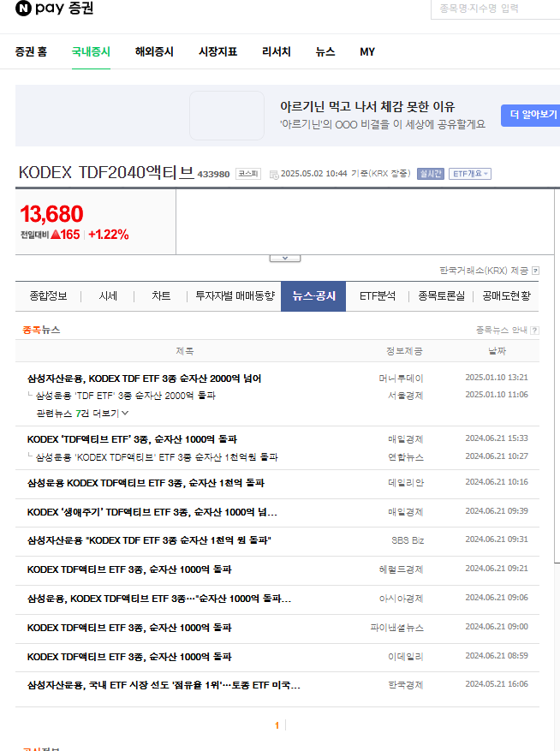Open the 해외증시 menu
This screenshot has height=751, width=560.
coord(154,51)
